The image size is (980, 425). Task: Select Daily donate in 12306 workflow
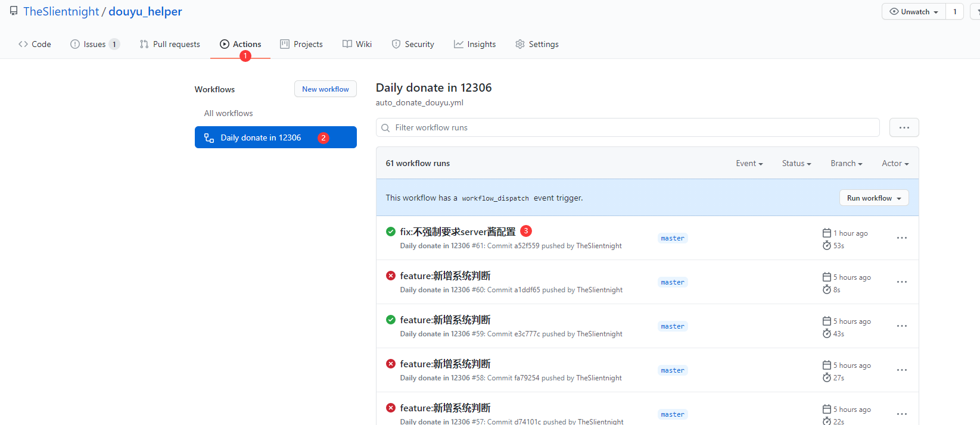(276, 137)
